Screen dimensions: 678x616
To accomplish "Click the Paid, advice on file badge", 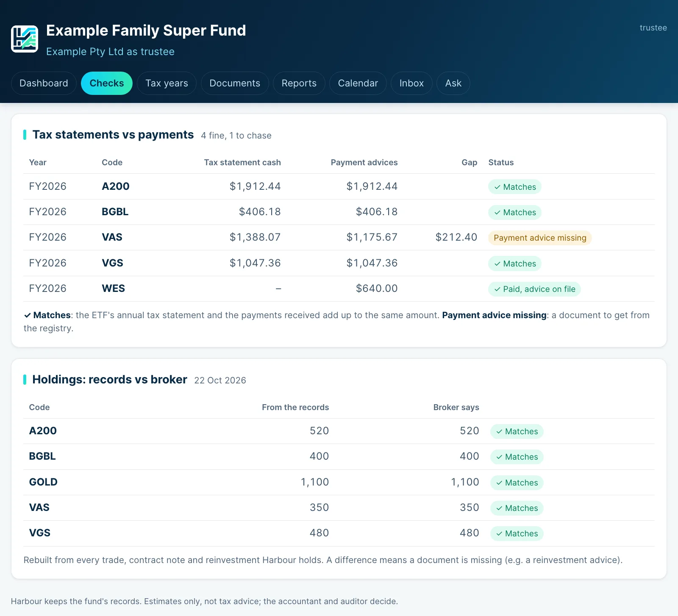I will click(x=534, y=289).
